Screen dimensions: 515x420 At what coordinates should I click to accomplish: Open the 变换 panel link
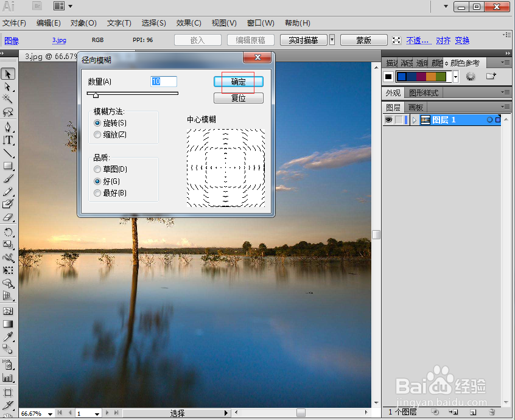pyautogui.click(x=462, y=40)
